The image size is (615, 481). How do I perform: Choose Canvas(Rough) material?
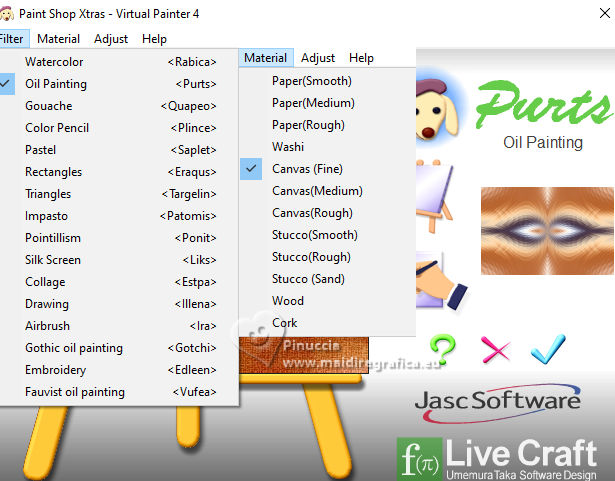coord(328,213)
